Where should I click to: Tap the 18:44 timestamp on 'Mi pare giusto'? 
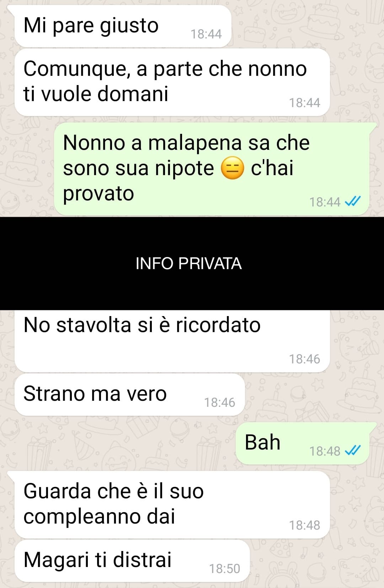pyautogui.click(x=206, y=34)
